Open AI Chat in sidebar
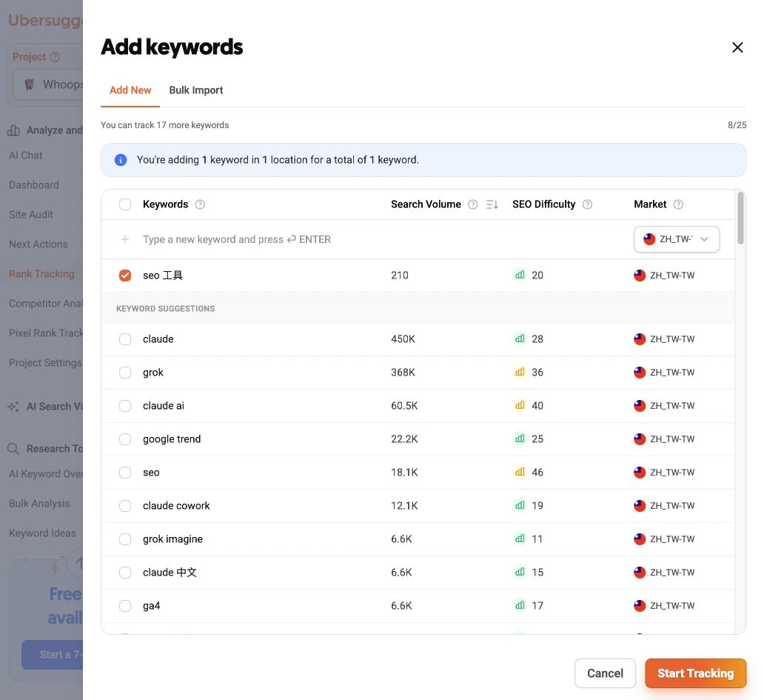Viewport: 764px width, 700px height. coord(25,156)
